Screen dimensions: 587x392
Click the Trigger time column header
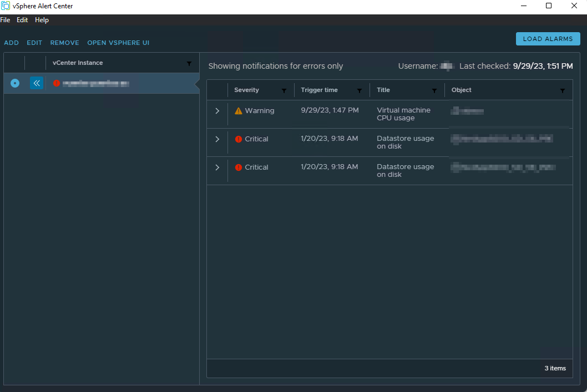click(x=319, y=90)
